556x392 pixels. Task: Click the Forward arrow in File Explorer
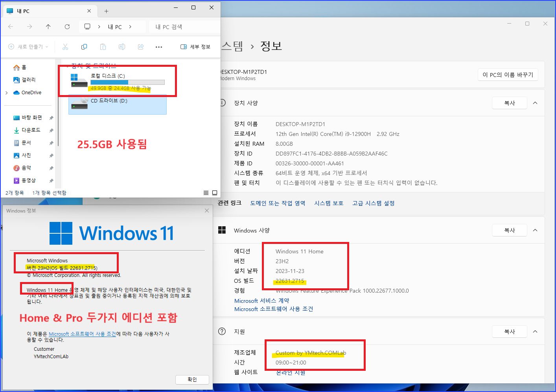(x=29, y=27)
